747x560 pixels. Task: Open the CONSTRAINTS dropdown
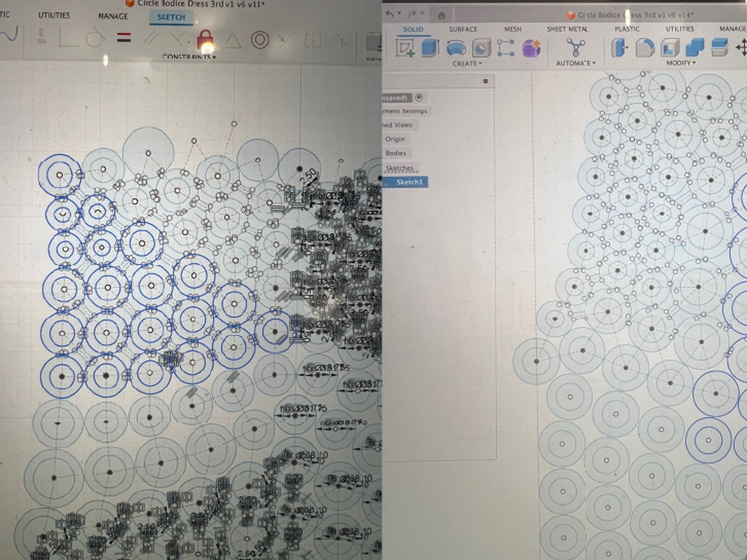[189, 57]
